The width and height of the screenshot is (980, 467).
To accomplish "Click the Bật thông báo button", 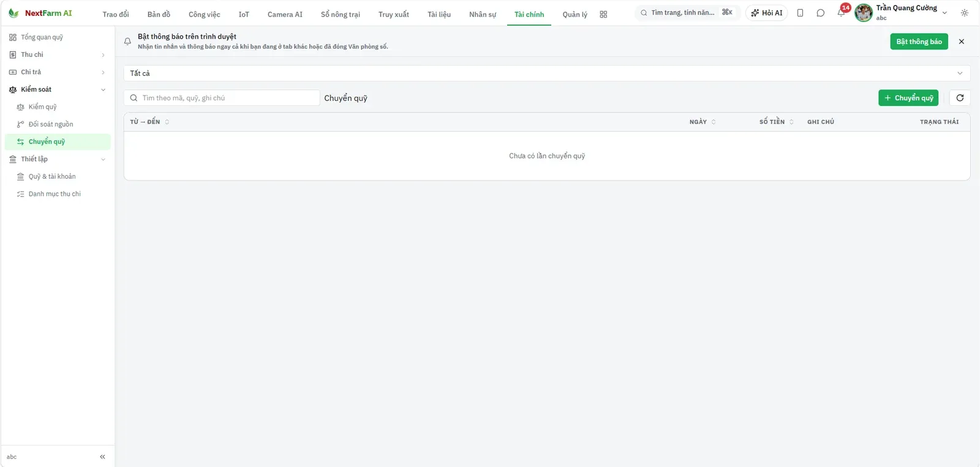I will (919, 42).
